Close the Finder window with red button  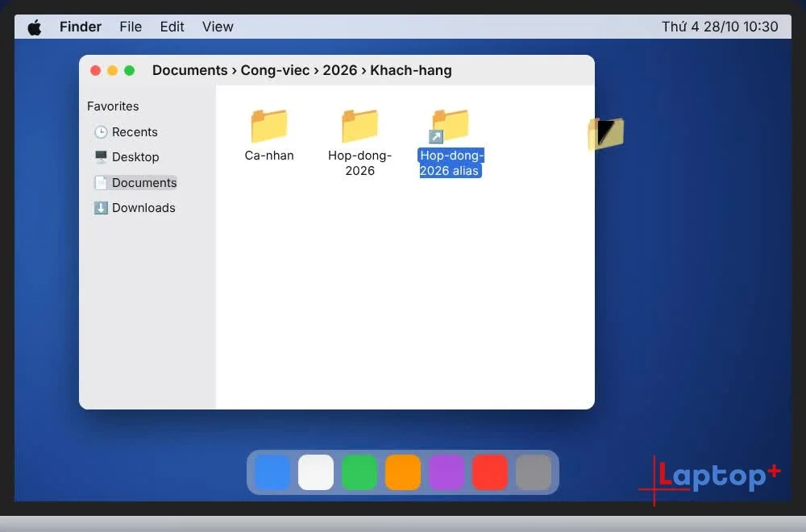(95, 70)
